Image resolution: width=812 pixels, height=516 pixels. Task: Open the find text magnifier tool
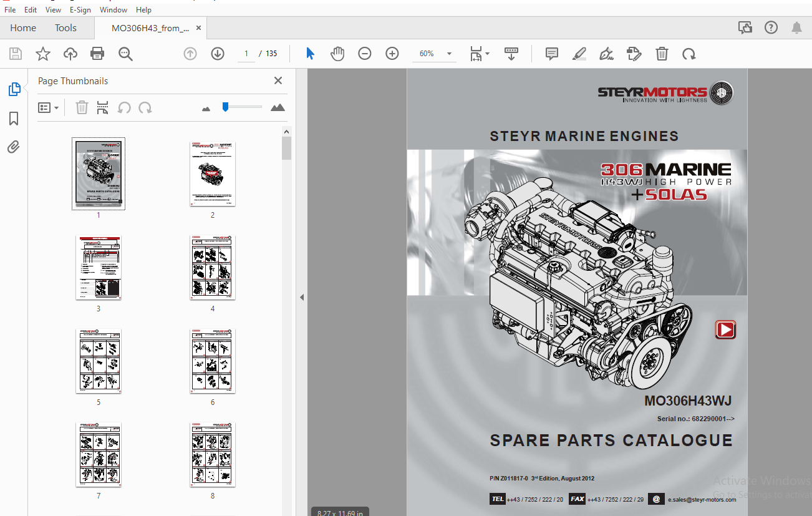pyautogui.click(x=125, y=54)
